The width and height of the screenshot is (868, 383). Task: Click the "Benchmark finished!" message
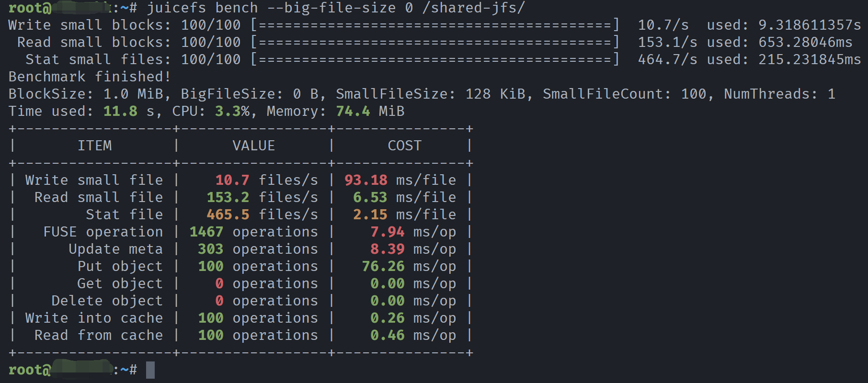click(90, 77)
